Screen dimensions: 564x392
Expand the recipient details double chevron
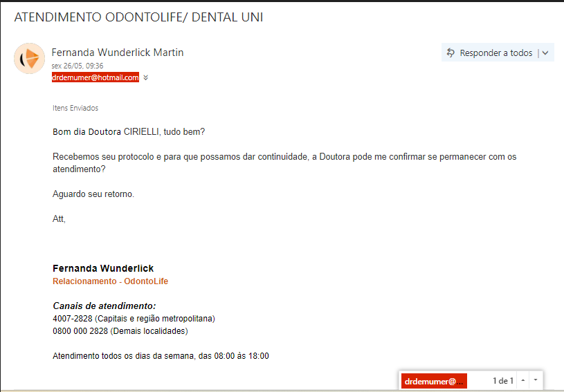point(146,77)
